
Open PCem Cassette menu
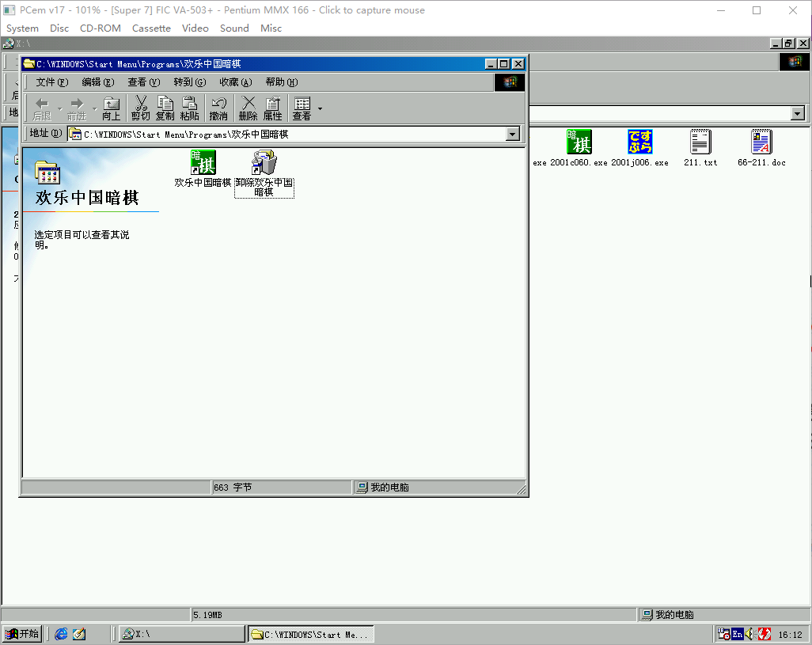pos(151,28)
